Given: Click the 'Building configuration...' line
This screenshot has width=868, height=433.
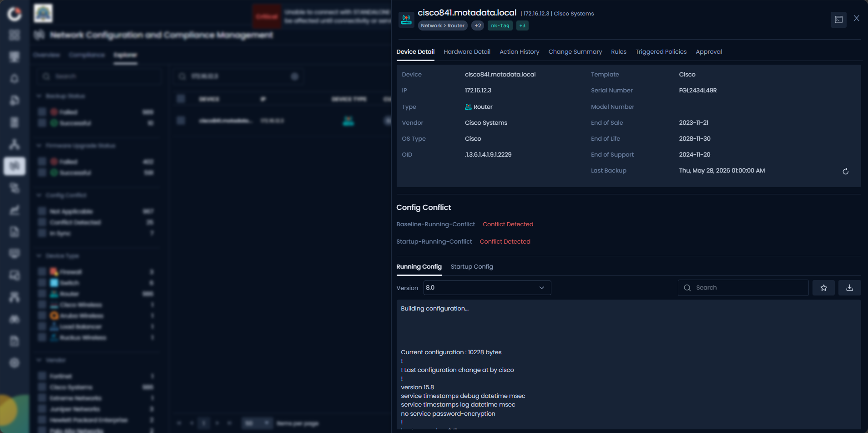Looking at the screenshot, I should point(434,309).
